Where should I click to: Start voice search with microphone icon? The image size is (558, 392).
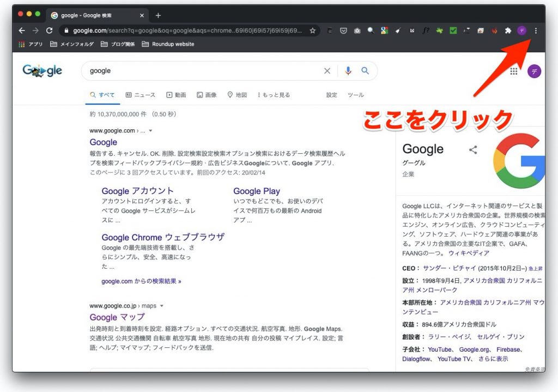click(348, 71)
